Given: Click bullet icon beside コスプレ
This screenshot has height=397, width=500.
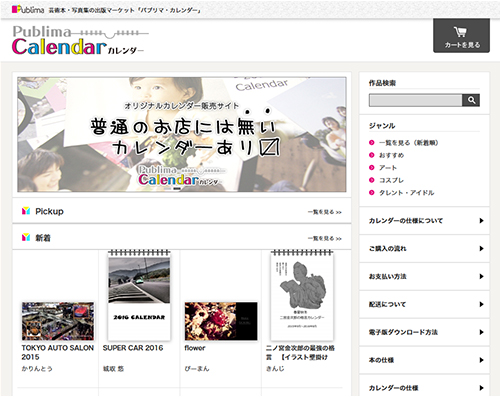Looking at the screenshot, I should tap(372, 180).
